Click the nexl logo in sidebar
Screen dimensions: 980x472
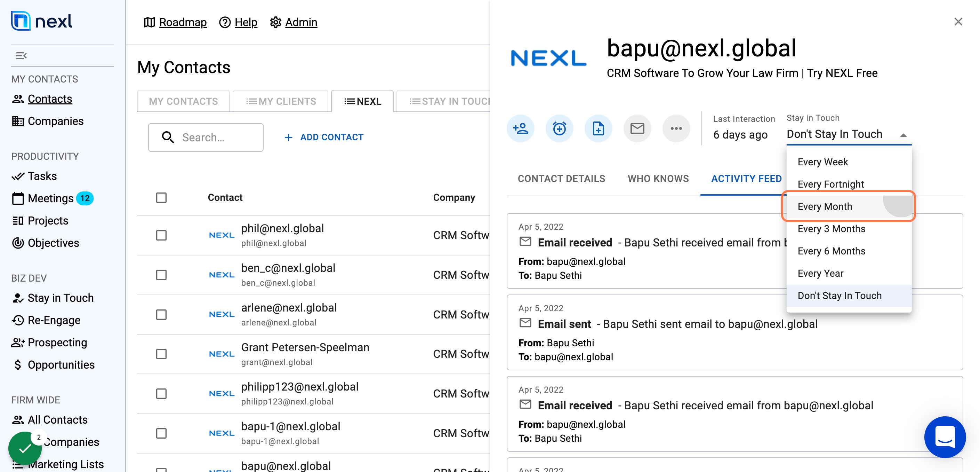pos(42,21)
